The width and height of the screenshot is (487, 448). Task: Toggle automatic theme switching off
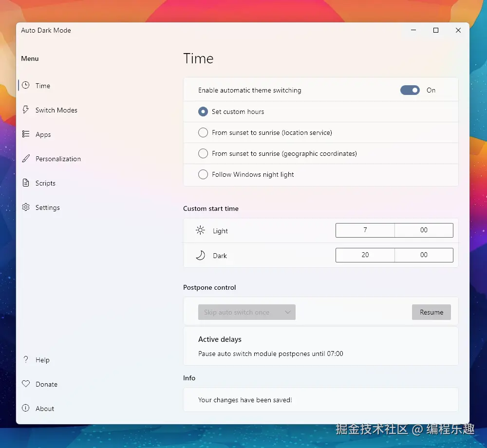click(x=410, y=90)
